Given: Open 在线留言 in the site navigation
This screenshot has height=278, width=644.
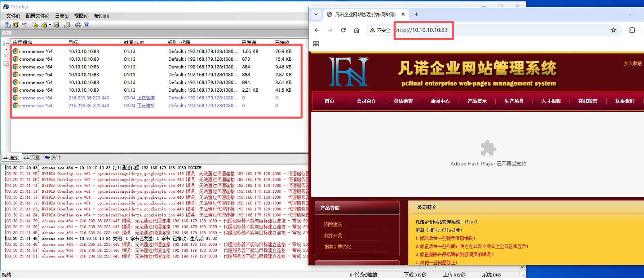Looking at the screenshot, I should (x=588, y=101).
